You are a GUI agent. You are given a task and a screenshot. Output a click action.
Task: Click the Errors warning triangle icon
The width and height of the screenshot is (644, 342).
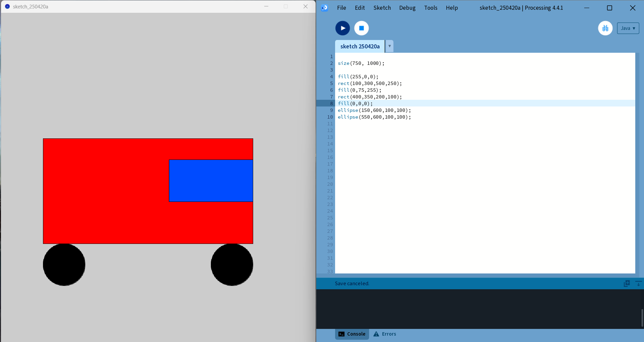(376, 334)
